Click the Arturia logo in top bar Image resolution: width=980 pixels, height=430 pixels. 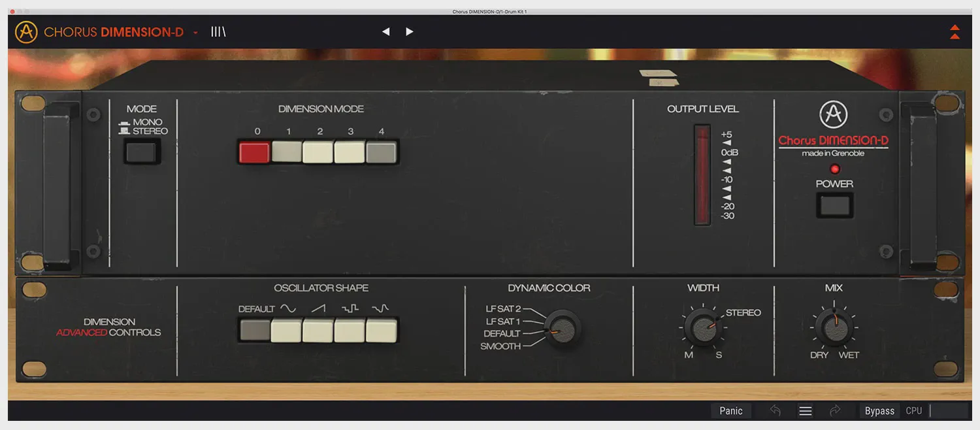tap(26, 31)
